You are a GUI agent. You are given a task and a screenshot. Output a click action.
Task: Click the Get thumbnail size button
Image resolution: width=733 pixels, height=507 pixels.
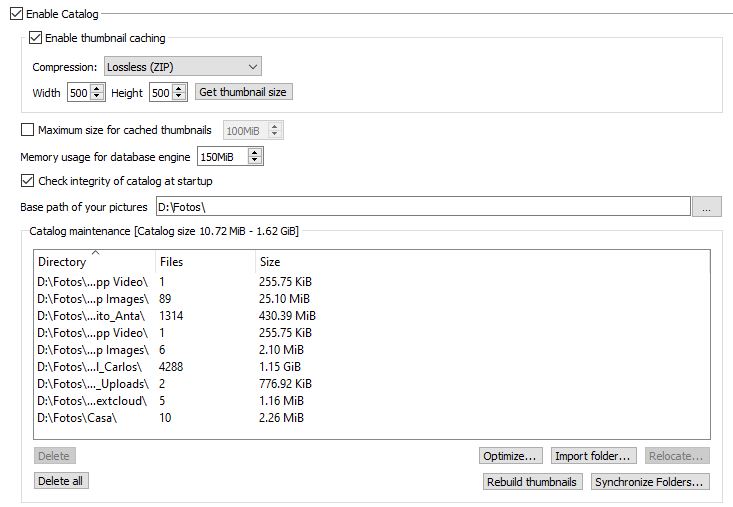[x=243, y=92]
